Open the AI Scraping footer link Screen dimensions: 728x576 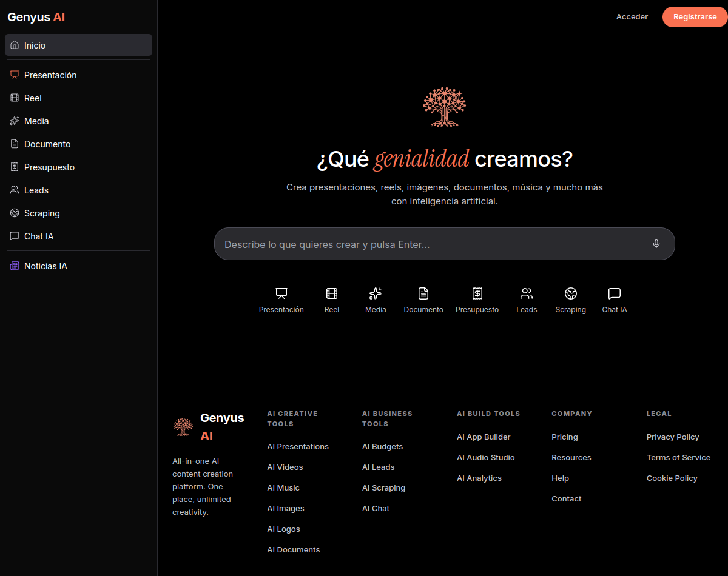[384, 488]
